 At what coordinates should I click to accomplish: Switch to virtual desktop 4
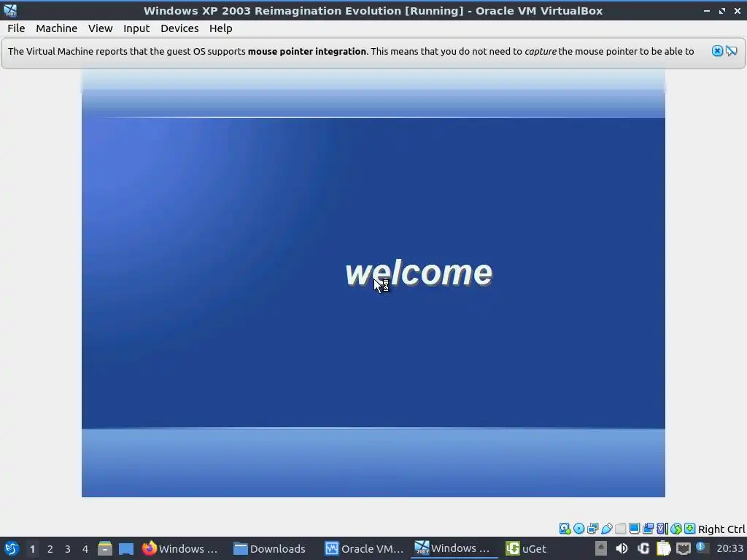(85, 549)
